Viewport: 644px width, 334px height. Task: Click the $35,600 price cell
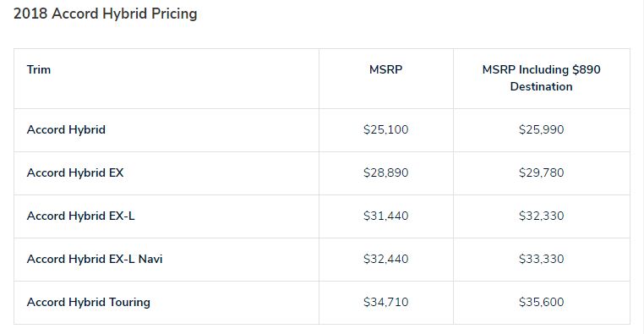click(x=542, y=303)
